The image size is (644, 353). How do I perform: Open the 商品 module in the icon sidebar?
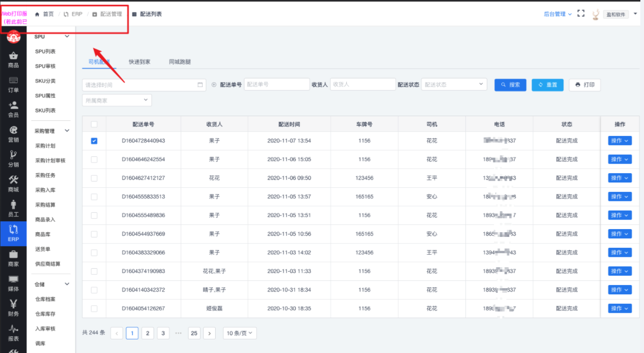coord(14,60)
